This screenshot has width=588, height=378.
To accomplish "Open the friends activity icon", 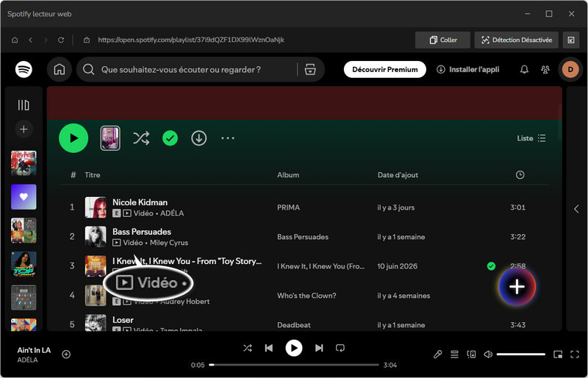I will pyautogui.click(x=545, y=69).
